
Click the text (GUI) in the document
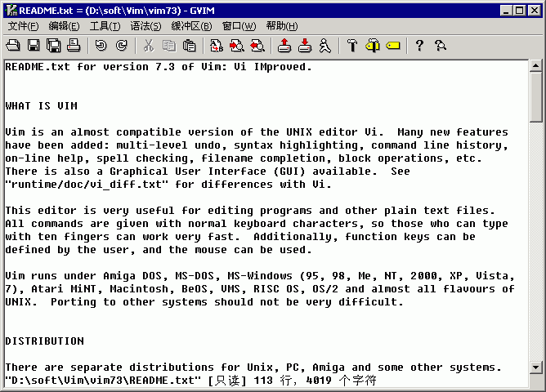point(289,171)
